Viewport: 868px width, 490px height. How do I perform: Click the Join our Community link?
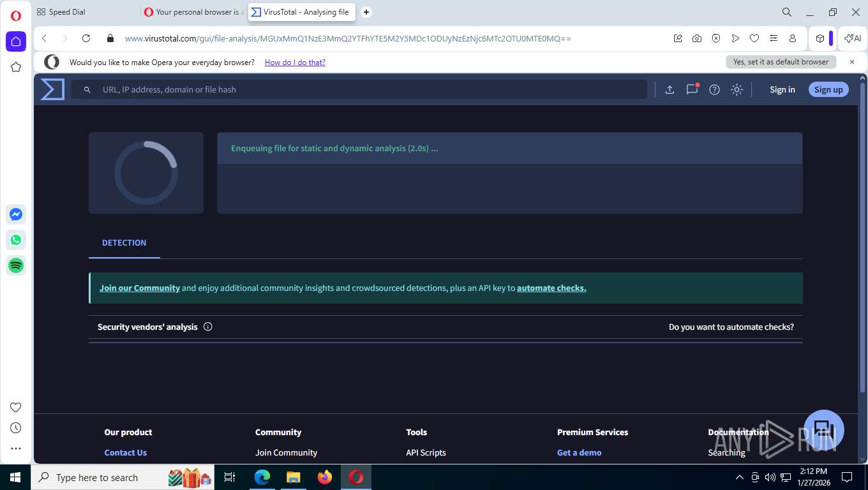tap(140, 288)
